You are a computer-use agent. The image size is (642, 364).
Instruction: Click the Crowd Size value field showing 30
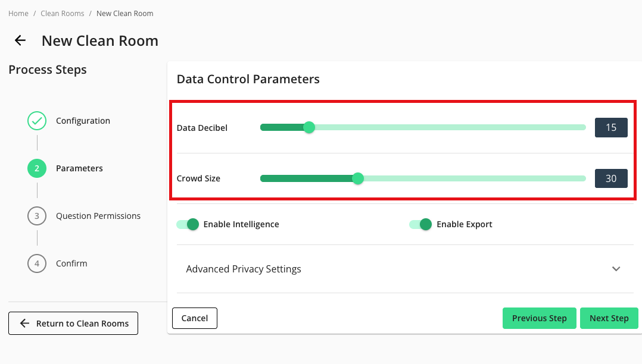(611, 178)
